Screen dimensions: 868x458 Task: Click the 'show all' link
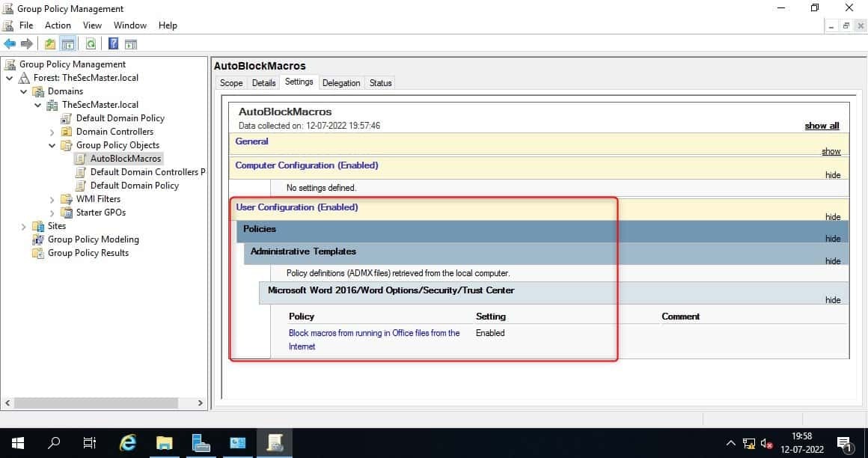pos(822,126)
